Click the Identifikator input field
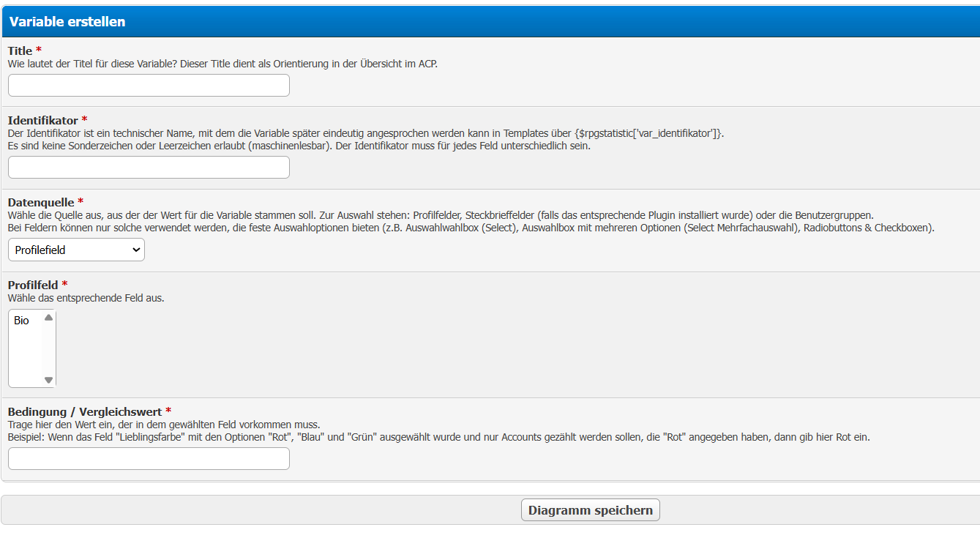This screenshot has width=980, height=549. pyautogui.click(x=149, y=167)
